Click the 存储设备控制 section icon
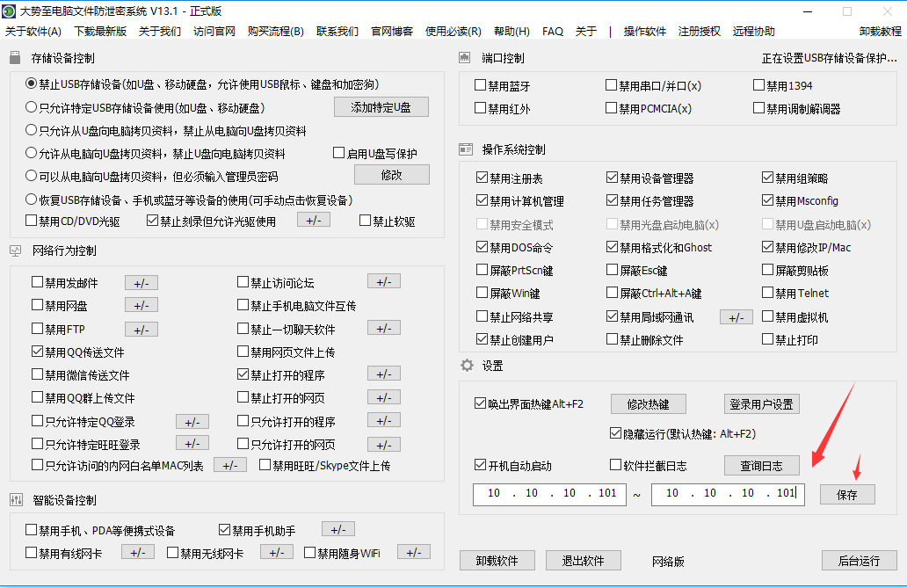Image resolution: width=907 pixels, height=588 pixels. pyautogui.click(x=15, y=57)
